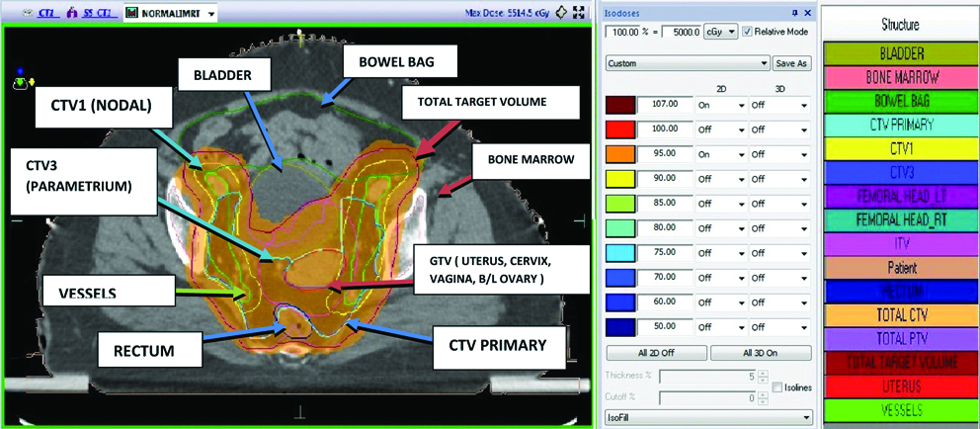Click the Save As button

[x=791, y=62]
